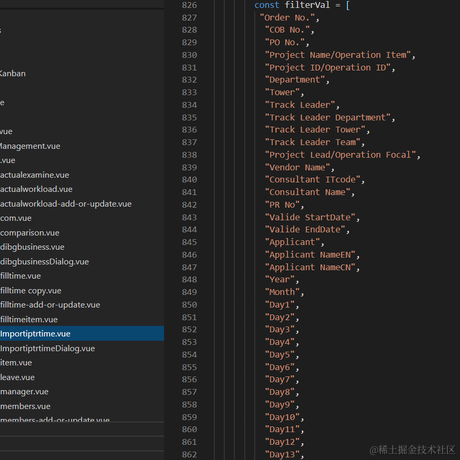The image size is (460, 460).
Task: Click the "Tower" string on line 833
Action: [282, 92]
